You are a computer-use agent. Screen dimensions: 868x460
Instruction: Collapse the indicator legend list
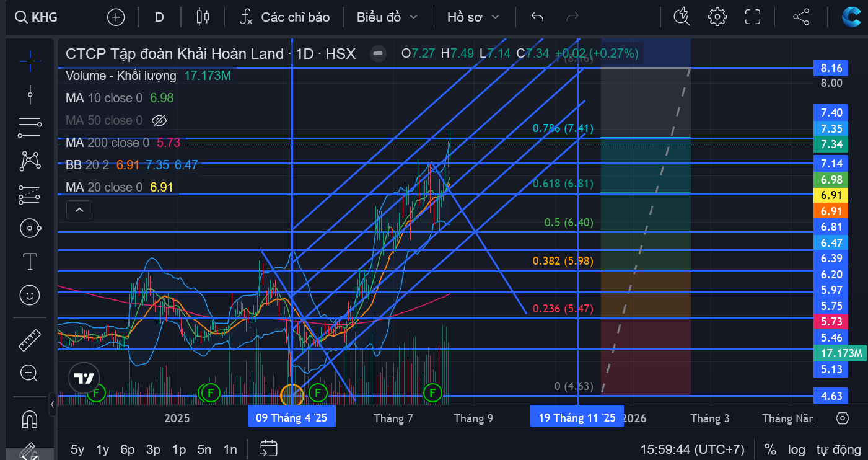[x=79, y=210]
